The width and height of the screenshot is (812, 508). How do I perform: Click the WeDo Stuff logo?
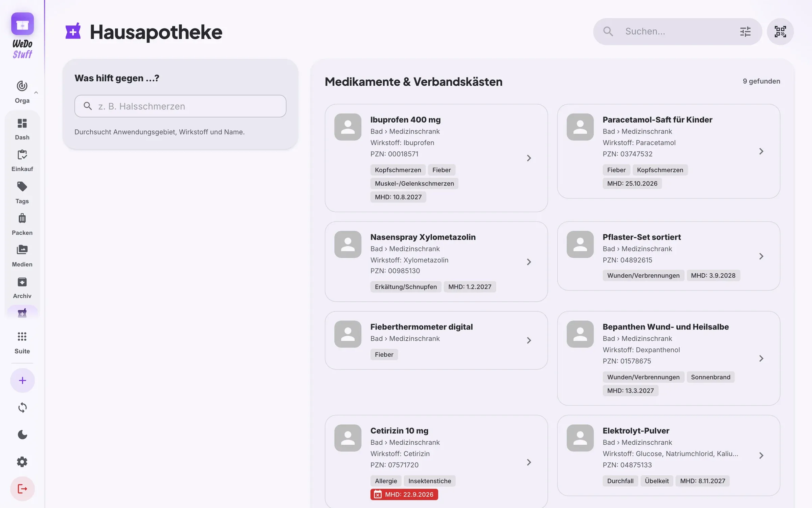(22, 36)
